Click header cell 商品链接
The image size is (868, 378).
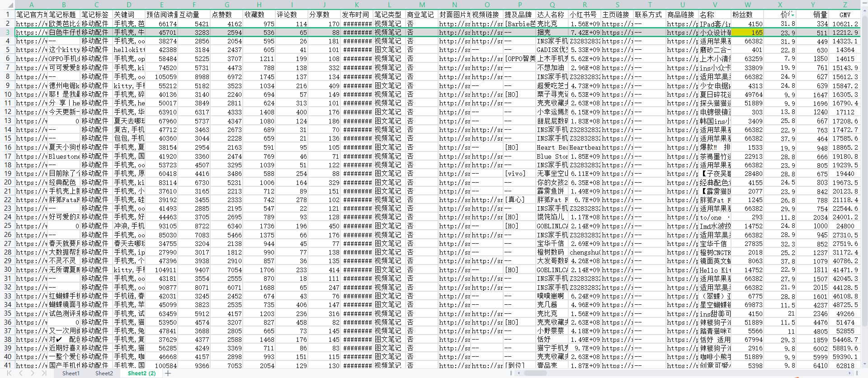[x=682, y=14]
